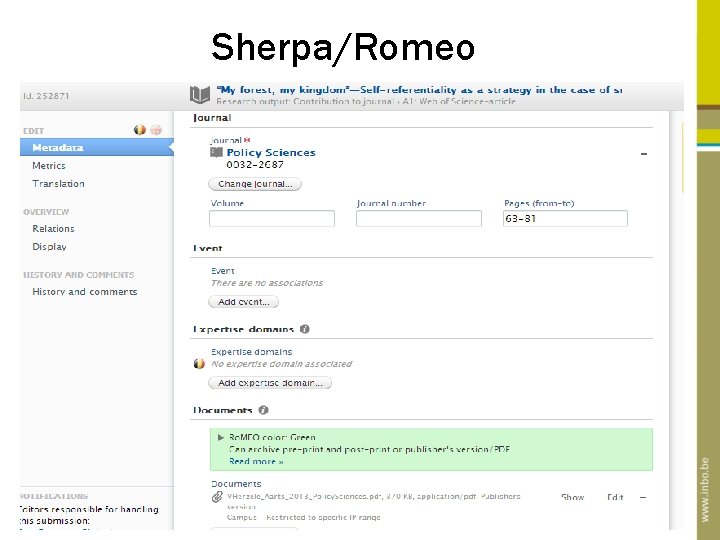Viewport: 720px width, 540px height.
Task: Go to Display in Overview sidebar
Action: [x=49, y=247]
